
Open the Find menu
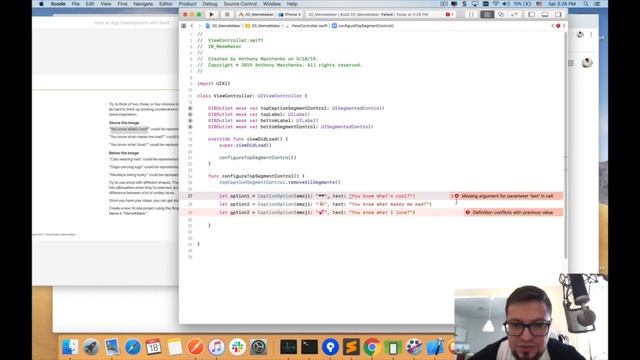pos(122,4)
